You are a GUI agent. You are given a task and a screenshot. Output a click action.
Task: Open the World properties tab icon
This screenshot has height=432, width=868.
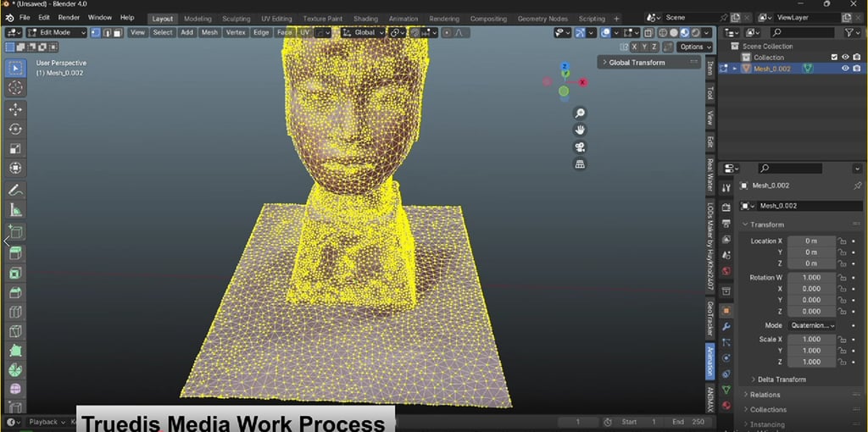pyautogui.click(x=726, y=271)
